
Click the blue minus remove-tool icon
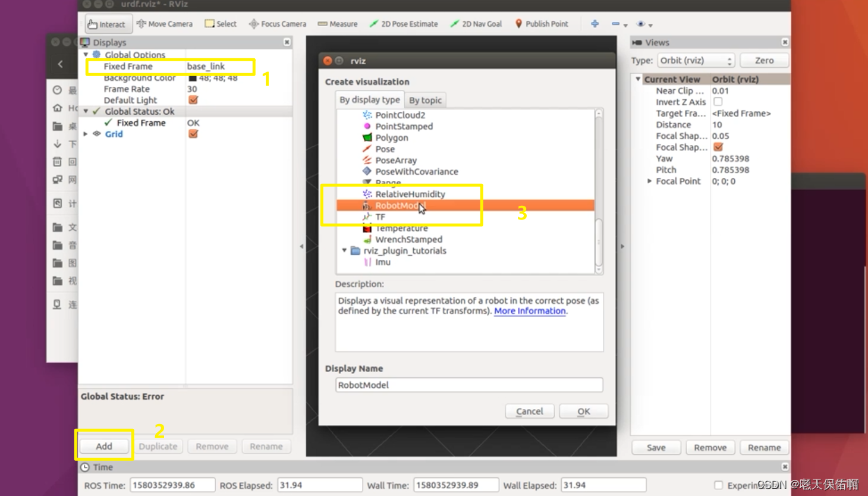[615, 24]
